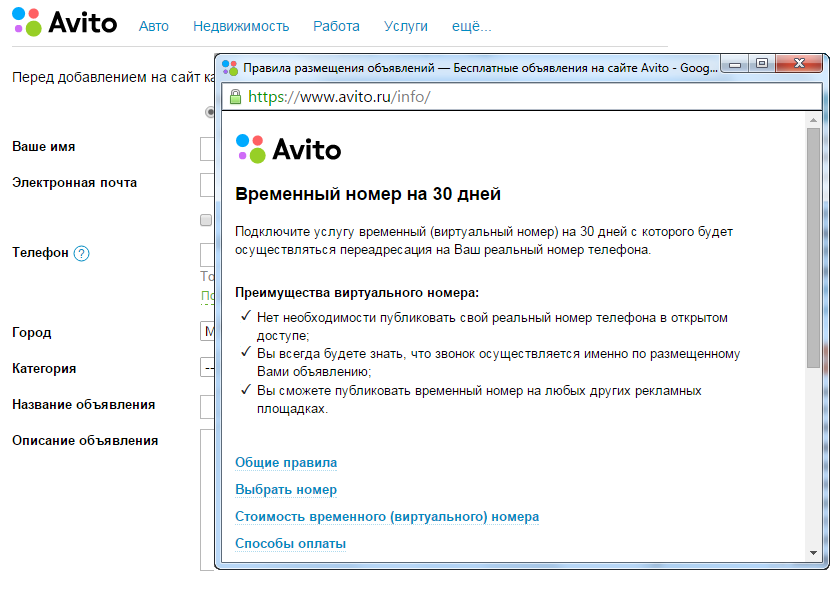Viewport: 835px width, 590px height.
Task: Click the Электронная почта input field
Action: coord(207,185)
